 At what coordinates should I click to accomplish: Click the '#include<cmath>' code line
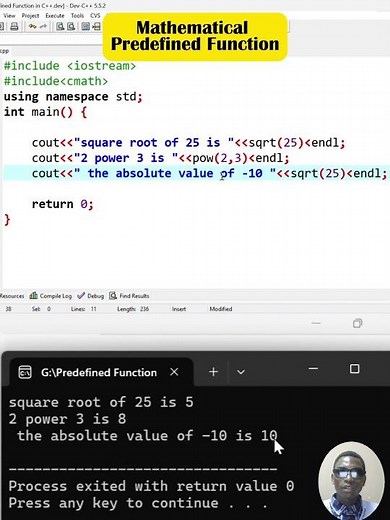56,81
